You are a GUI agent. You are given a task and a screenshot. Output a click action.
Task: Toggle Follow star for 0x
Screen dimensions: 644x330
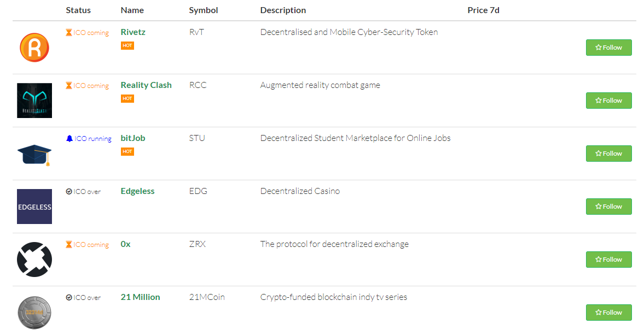click(x=608, y=260)
